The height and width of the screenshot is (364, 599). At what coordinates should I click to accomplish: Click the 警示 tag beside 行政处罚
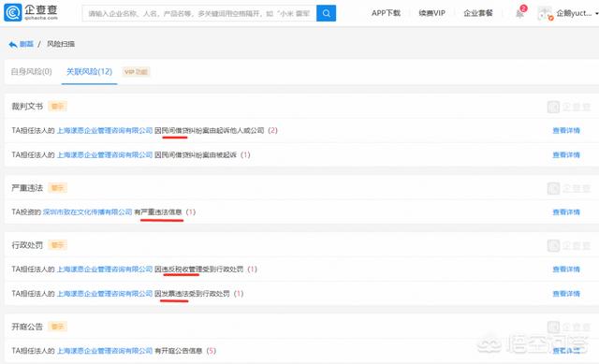(58, 245)
